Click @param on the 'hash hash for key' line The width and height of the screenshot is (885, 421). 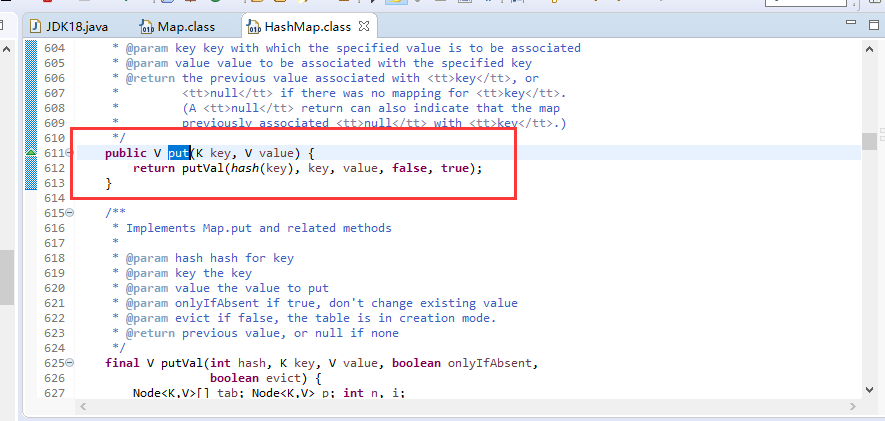pyautogui.click(x=147, y=258)
